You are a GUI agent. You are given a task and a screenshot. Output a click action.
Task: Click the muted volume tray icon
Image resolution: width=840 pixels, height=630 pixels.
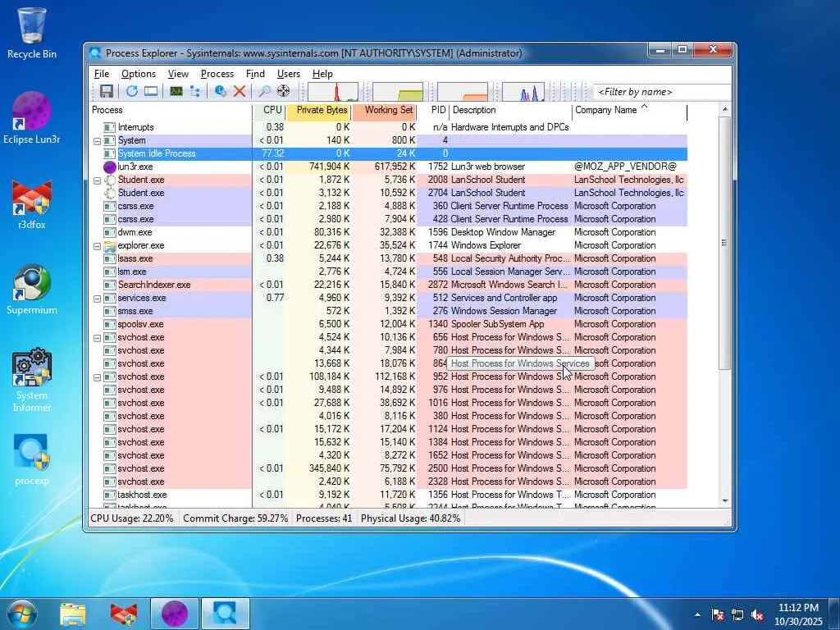point(757,614)
